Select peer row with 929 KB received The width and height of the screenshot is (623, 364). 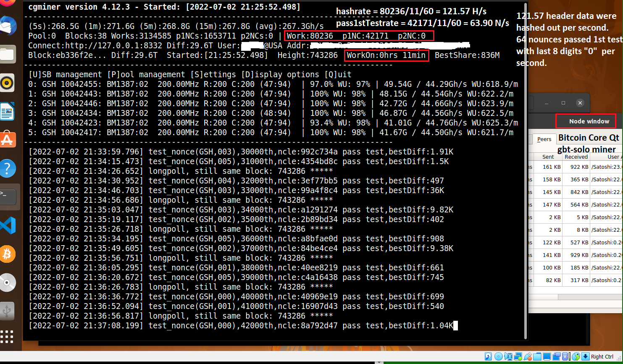576,255
